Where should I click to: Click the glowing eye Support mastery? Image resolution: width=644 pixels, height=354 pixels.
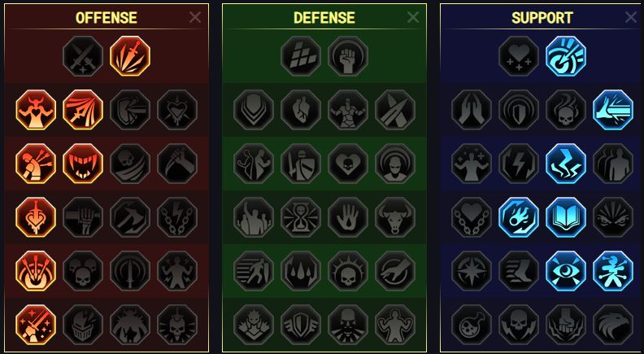click(566, 271)
